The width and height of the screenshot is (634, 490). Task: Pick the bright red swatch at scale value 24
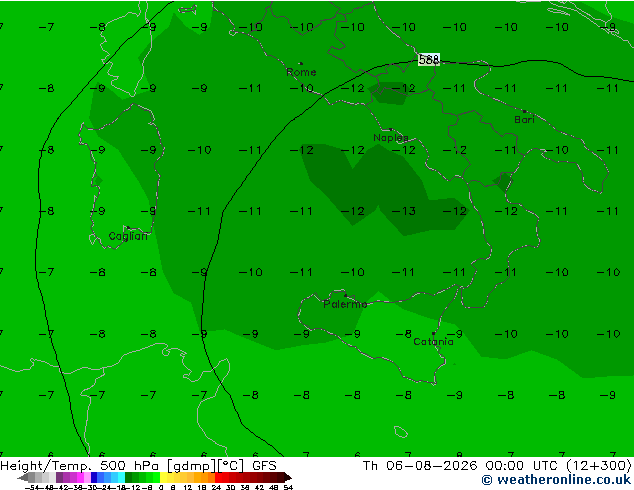pos(218,477)
